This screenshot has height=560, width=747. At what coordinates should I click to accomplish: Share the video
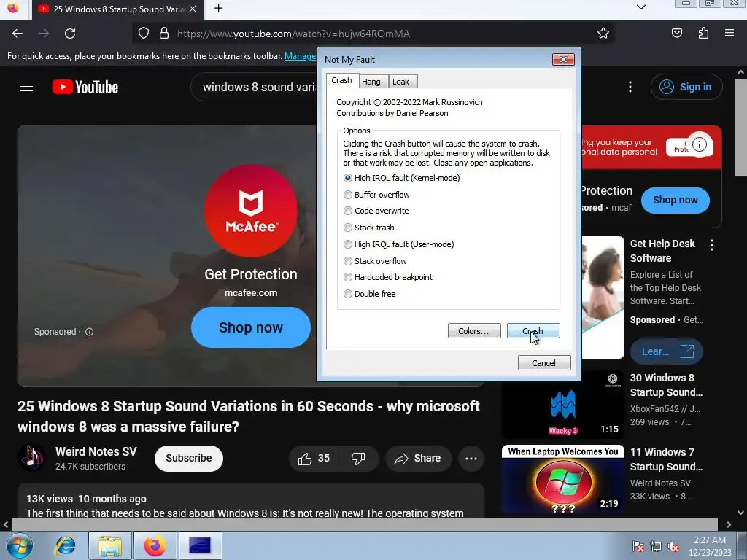point(418,459)
